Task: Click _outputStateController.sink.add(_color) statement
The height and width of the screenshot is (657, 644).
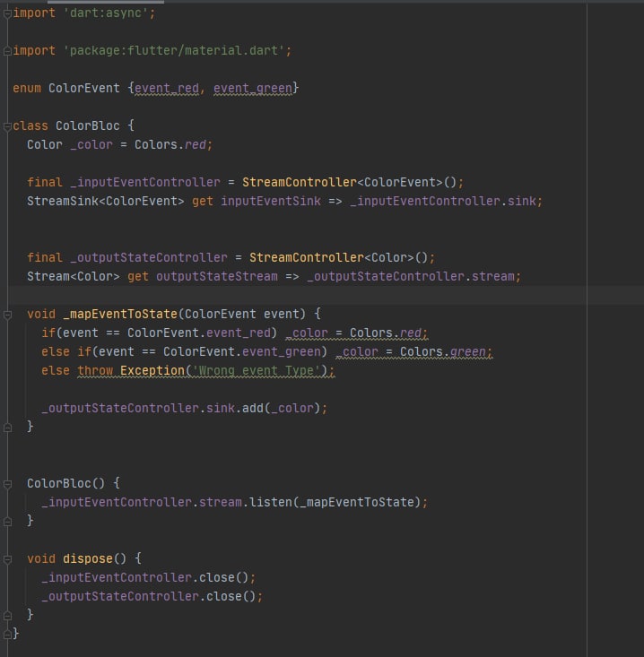Action: coord(185,408)
